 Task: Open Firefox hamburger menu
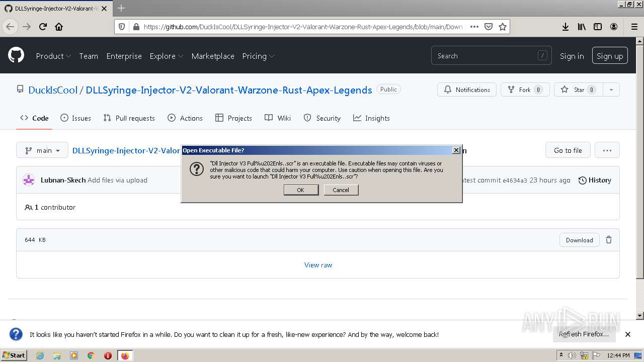tap(634, 27)
